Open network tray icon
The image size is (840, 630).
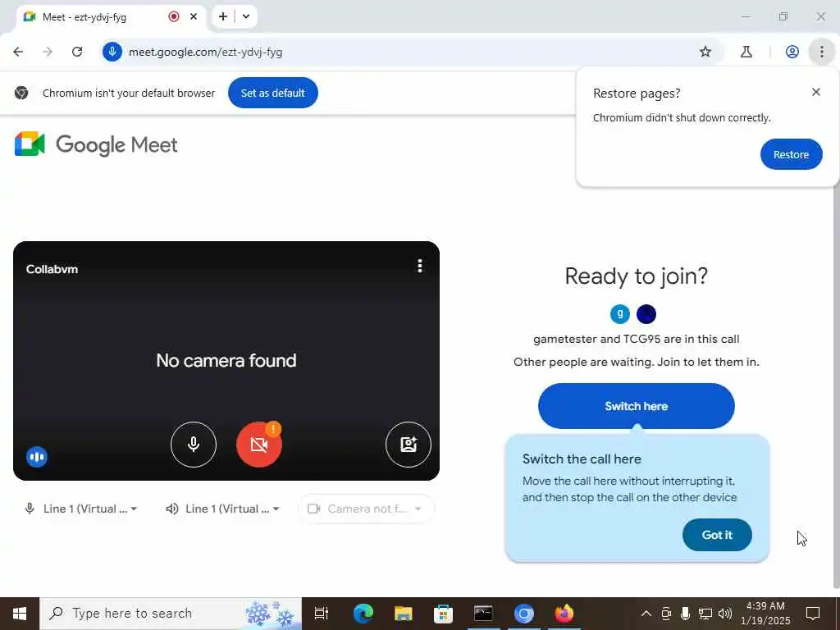click(x=705, y=614)
